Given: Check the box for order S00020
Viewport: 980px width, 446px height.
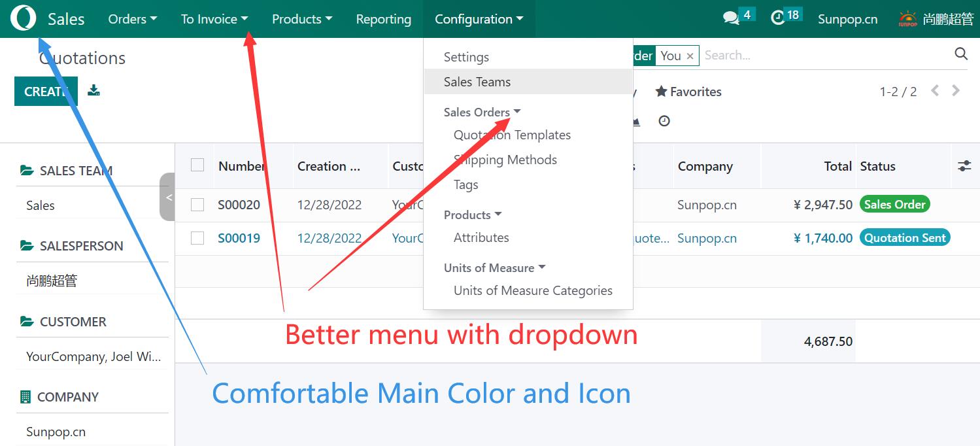Looking at the screenshot, I should tap(197, 205).
